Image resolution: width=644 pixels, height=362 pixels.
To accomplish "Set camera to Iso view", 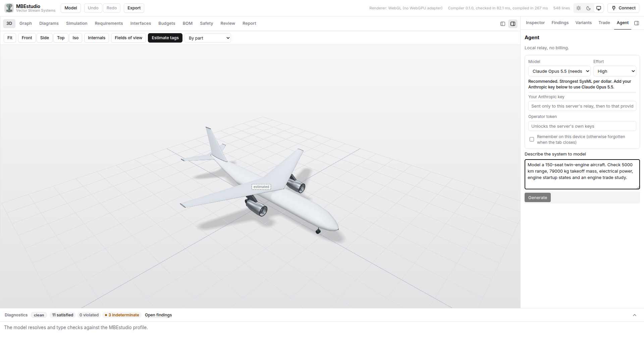I will [x=75, y=38].
